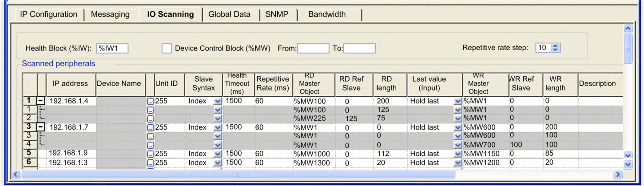Open the Global Data tab
The height and width of the screenshot is (186, 644).
229,15
